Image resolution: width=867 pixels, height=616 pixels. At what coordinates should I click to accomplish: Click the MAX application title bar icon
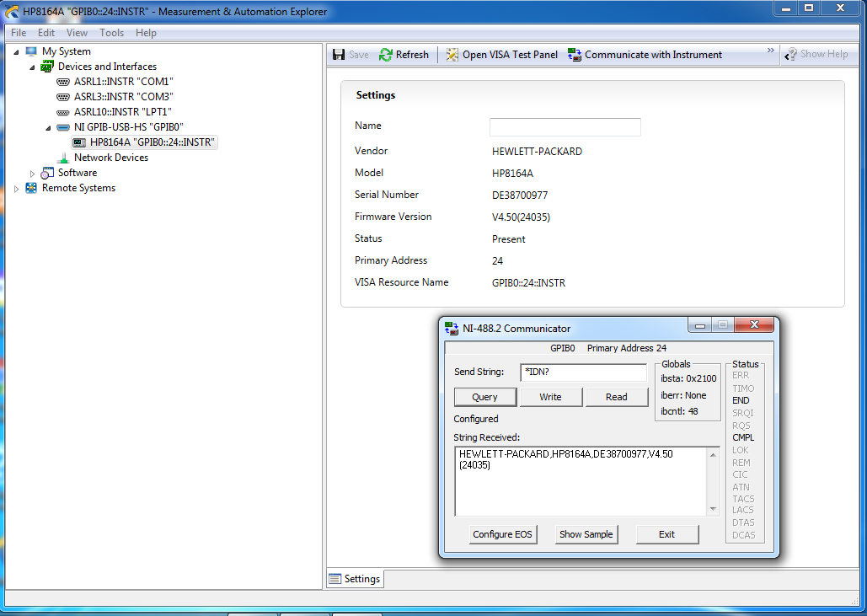(12, 11)
